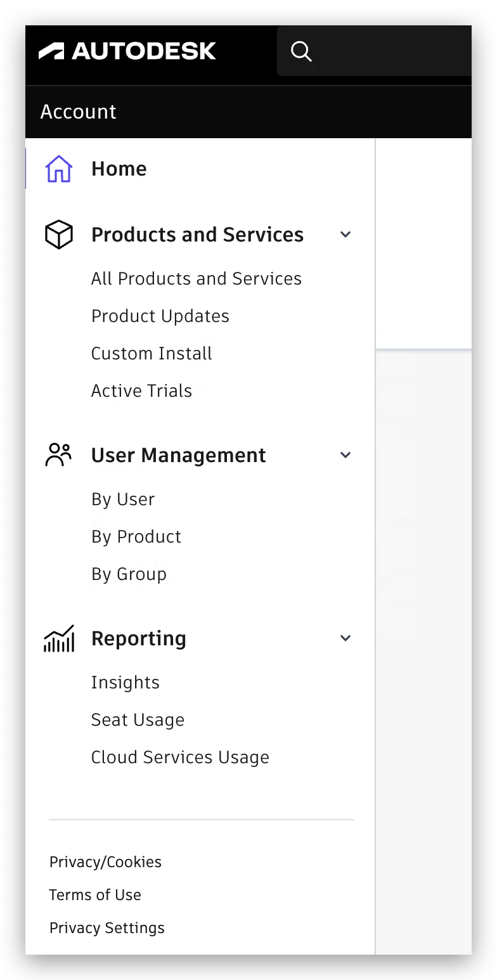
Task: Open the Insights report
Action: point(125,683)
